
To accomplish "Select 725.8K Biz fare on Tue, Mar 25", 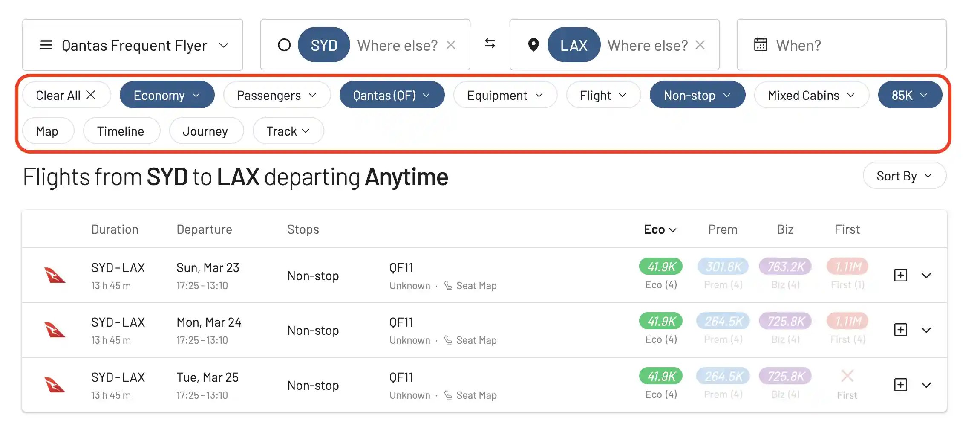I will tap(785, 376).
